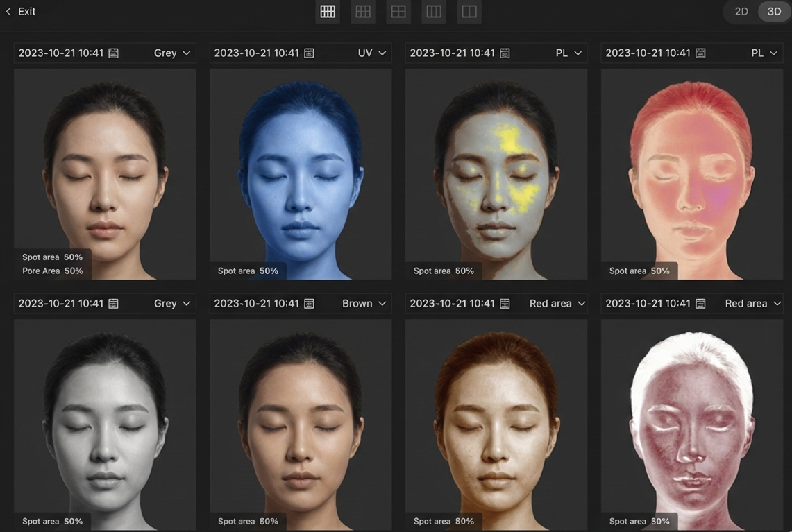
Task: Click the date above the blue UV image
Action: pyautogui.click(x=256, y=53)
